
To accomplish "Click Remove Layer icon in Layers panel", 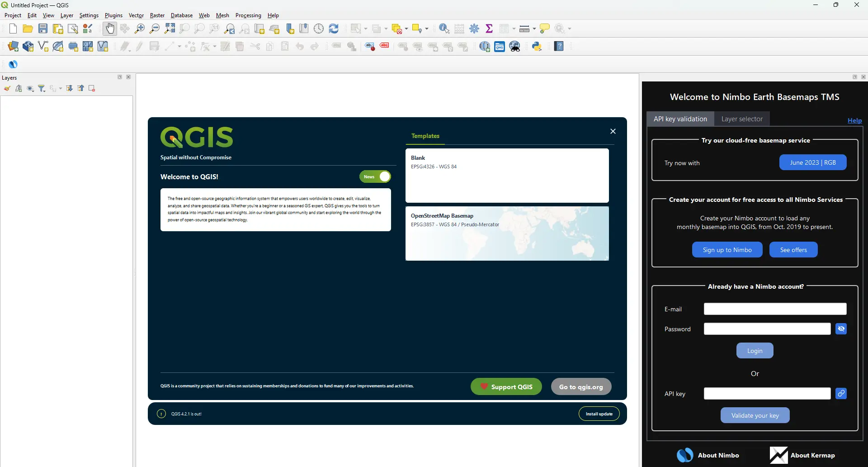I will 92,88.
